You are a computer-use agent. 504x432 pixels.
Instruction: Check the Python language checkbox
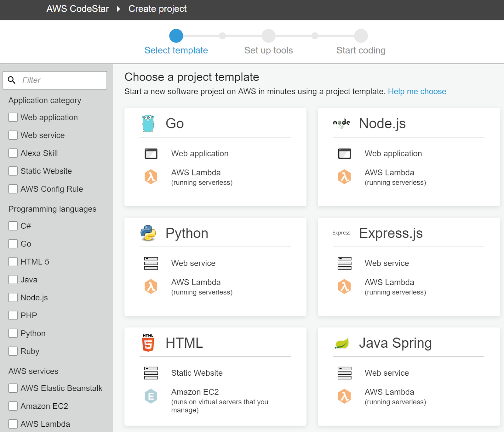tap(13, 333)
